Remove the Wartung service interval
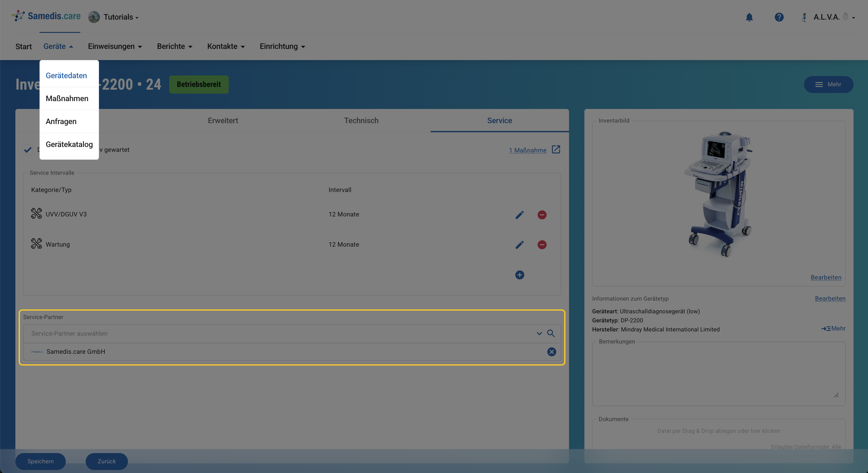 542,245
